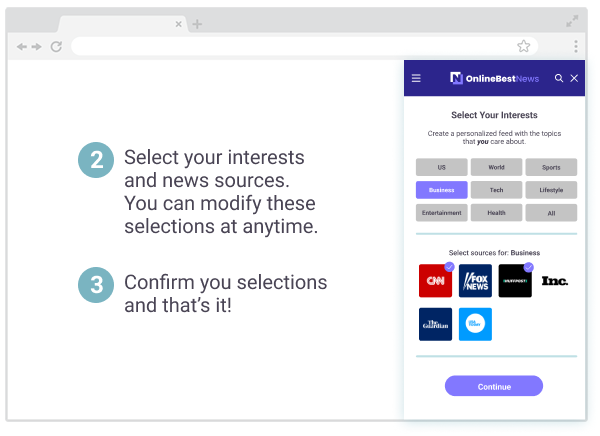Click the OnlineBestNews logo
The height and width of the screenshot is (436, 600).
pos(493,78)
